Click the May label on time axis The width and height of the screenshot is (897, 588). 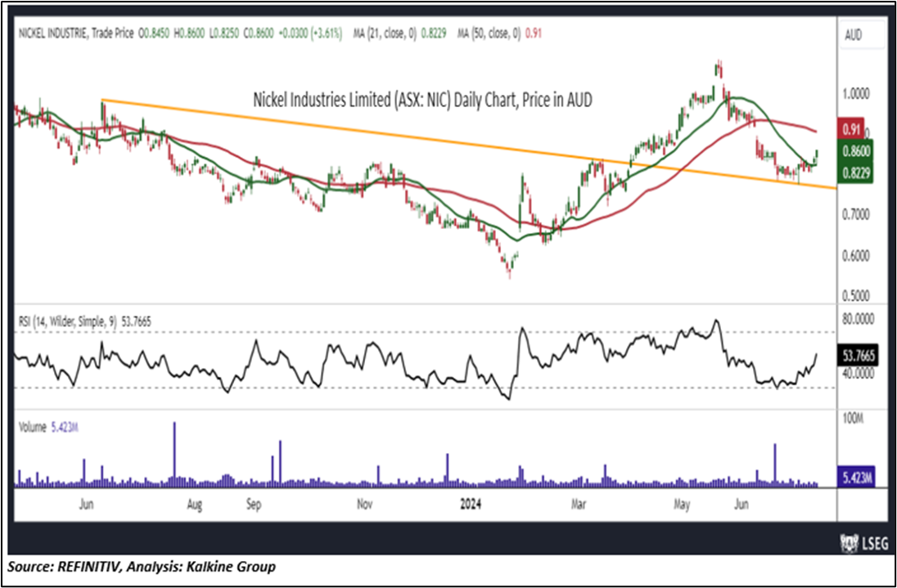click(682, 505)
